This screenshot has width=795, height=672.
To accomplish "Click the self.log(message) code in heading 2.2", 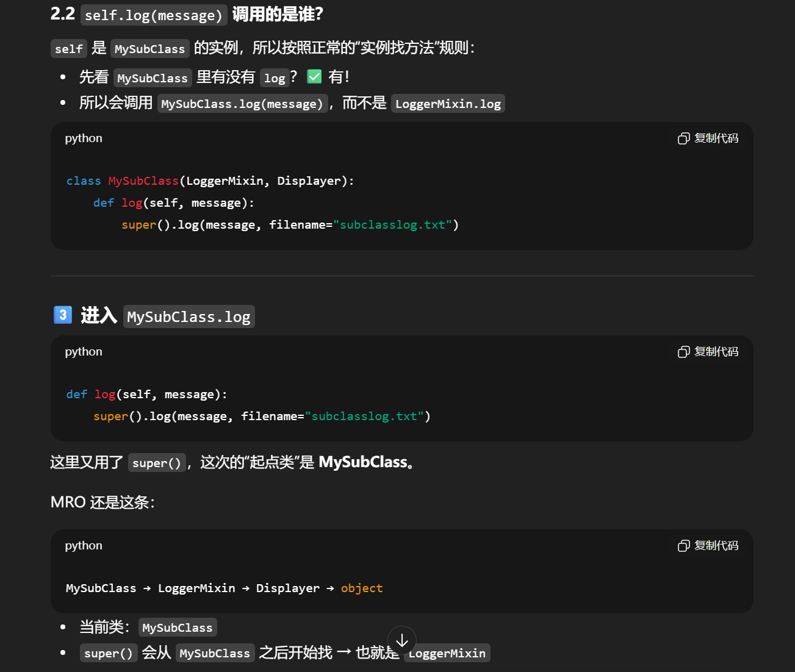I will pos(153,15).
